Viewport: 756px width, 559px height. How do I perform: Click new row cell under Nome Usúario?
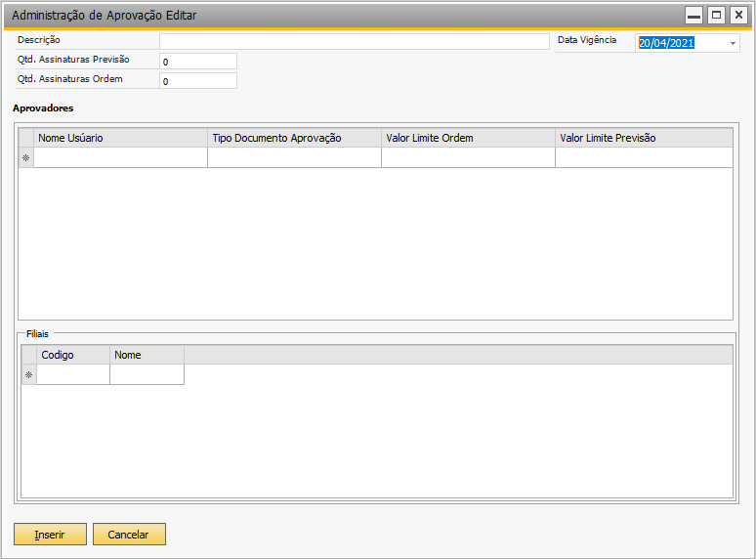pyautogui.click(x=120, y=157)
